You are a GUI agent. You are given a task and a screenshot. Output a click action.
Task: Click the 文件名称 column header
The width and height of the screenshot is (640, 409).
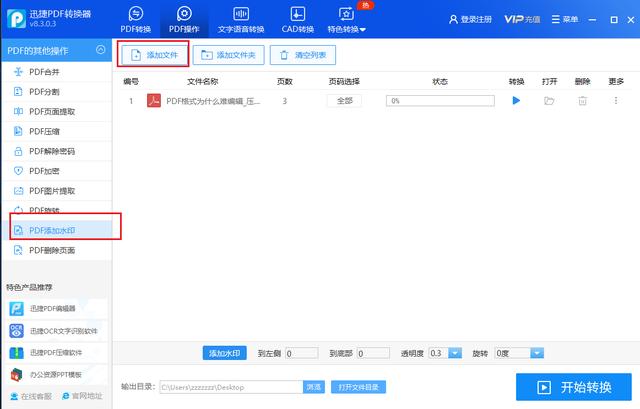[x=202, y=82]
